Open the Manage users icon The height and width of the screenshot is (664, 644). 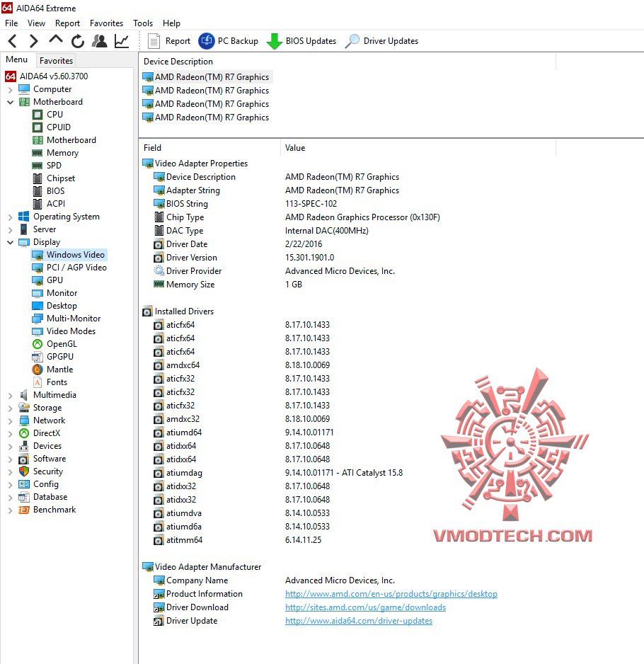click(x=100, y=41)
